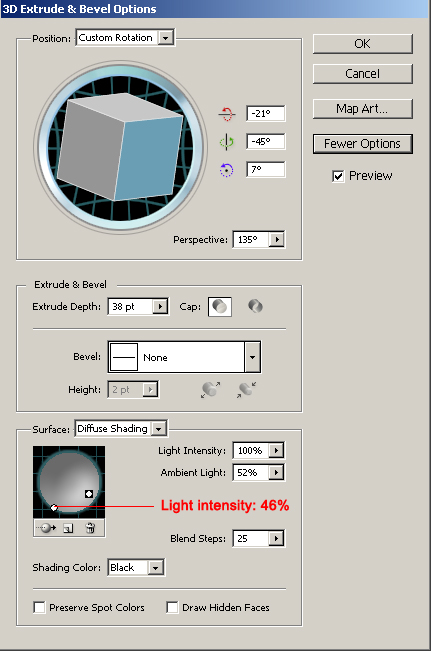Open the Shading Color Black dropdown
Image resolution: width=431 pixels, height=651 pixels.
coord(136,568)
